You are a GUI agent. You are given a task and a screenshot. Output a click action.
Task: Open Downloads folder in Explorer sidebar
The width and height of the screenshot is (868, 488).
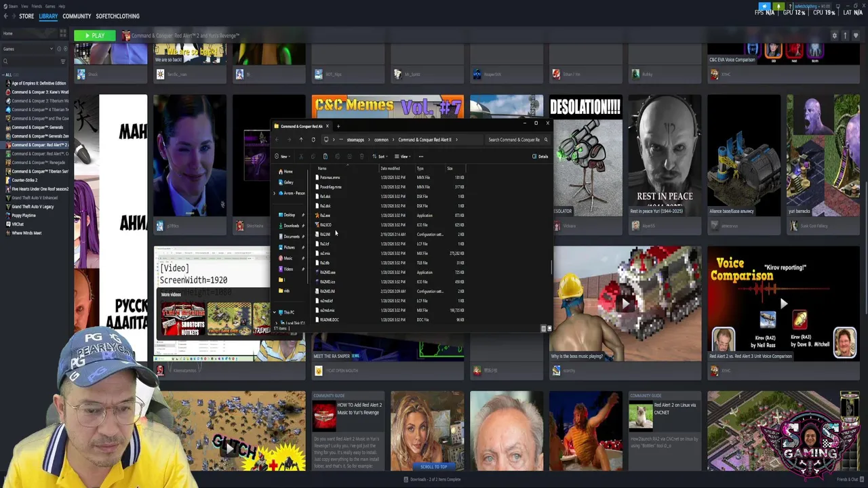[x=290, y=226]
